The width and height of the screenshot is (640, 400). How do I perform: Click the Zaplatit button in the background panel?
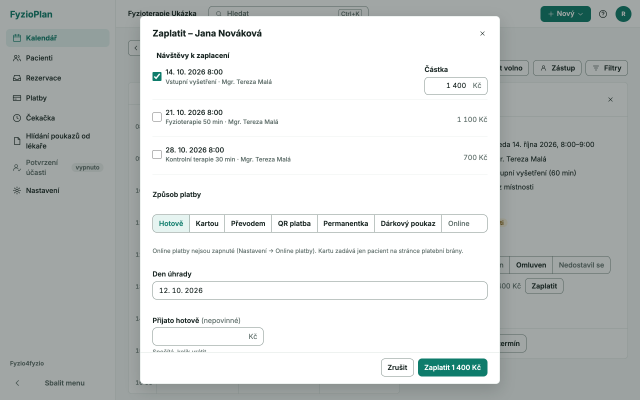(544, 286)
